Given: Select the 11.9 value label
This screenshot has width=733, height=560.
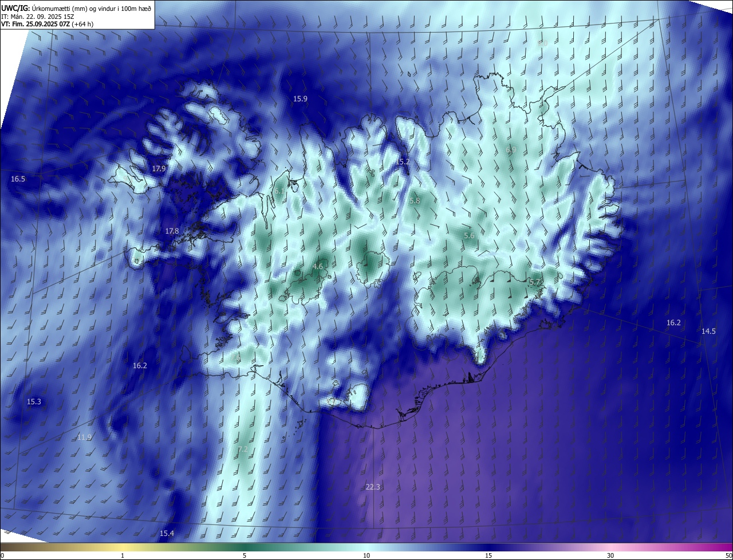Looking at the screenshot, I should [84, 437].
